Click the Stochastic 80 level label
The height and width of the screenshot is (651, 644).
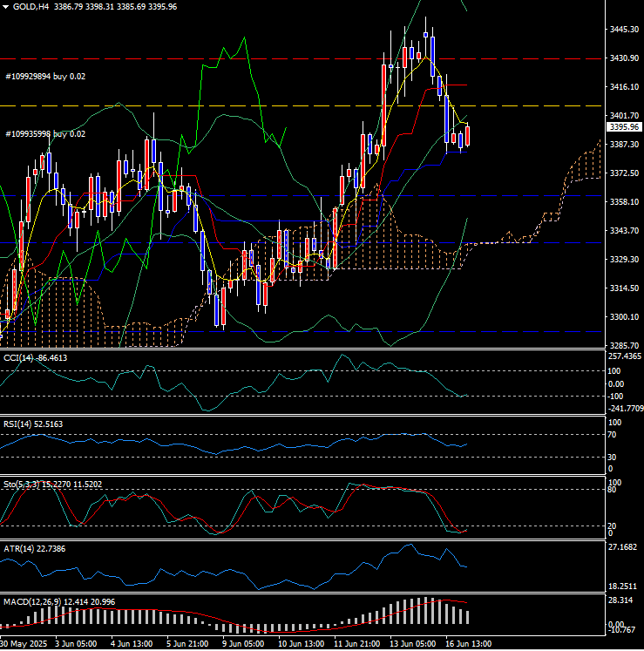click(612, 490)
